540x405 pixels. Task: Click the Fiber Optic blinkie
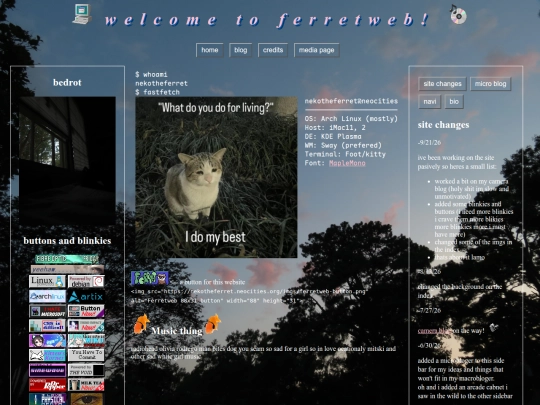[x=67, y=259]
